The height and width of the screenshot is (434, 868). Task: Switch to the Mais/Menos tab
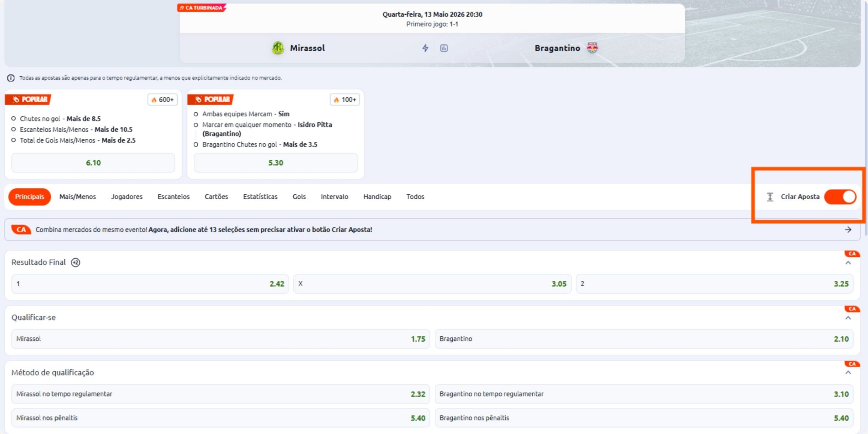pyautogui.click(x=78, y=197)
